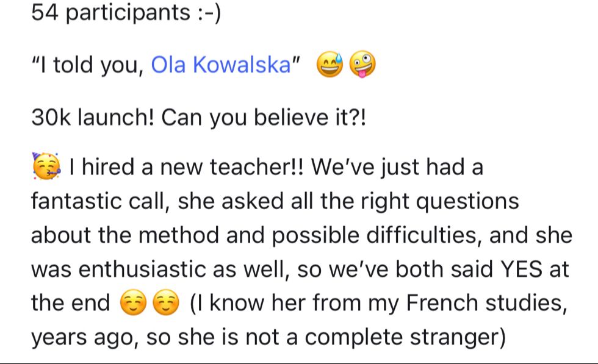Viewport: 598px width, 364px height.
Task: Click the quoted text 'I told you,'
Action: point(88,65)
